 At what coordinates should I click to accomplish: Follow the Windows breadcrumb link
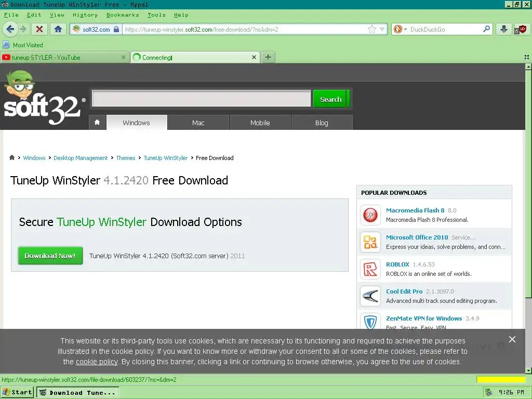pos(34,158)
